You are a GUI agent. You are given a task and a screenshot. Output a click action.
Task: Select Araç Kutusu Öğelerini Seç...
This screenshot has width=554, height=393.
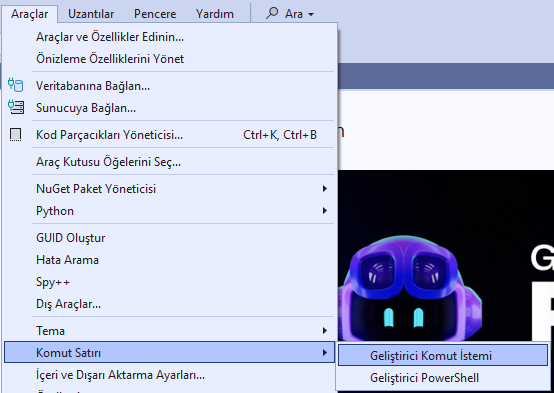(169, 162)
